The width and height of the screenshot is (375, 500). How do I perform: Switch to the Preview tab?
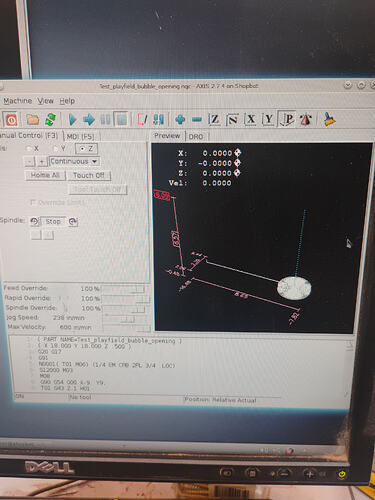(167, 136)
